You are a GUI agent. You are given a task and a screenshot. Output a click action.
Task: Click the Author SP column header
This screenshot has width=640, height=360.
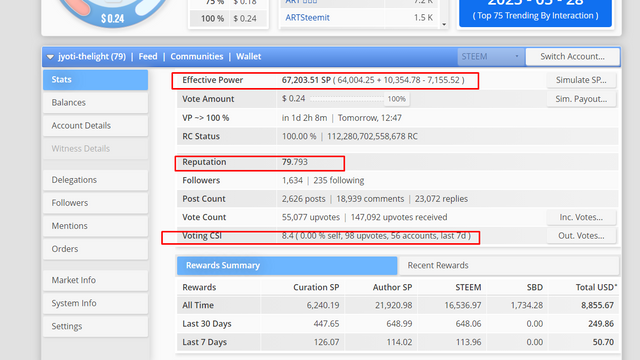click(392, 287)
